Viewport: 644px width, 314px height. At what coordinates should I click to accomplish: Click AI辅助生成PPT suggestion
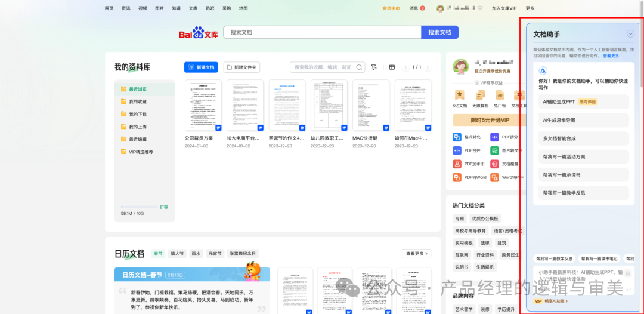pos(584,101)
